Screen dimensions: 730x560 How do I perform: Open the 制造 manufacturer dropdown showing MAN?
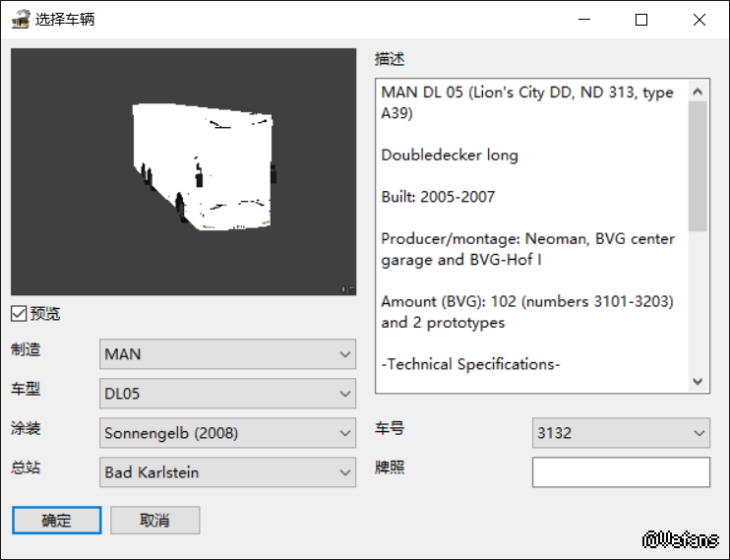tap(227, 354)
